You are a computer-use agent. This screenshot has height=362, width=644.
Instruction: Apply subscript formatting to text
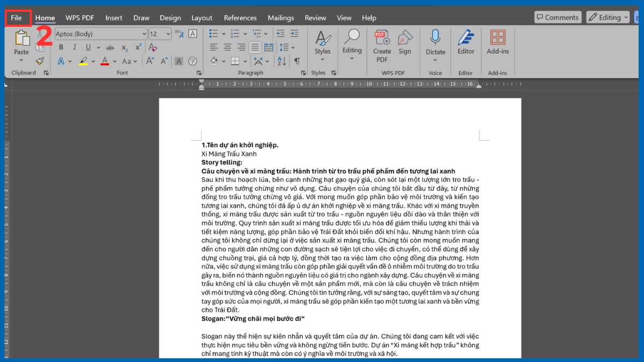point(125,48)
